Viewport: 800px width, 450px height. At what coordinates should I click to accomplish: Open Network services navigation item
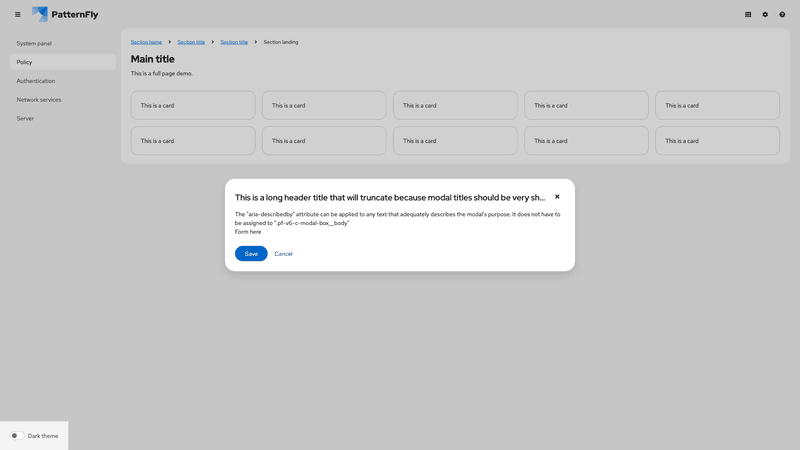(39, 100)
